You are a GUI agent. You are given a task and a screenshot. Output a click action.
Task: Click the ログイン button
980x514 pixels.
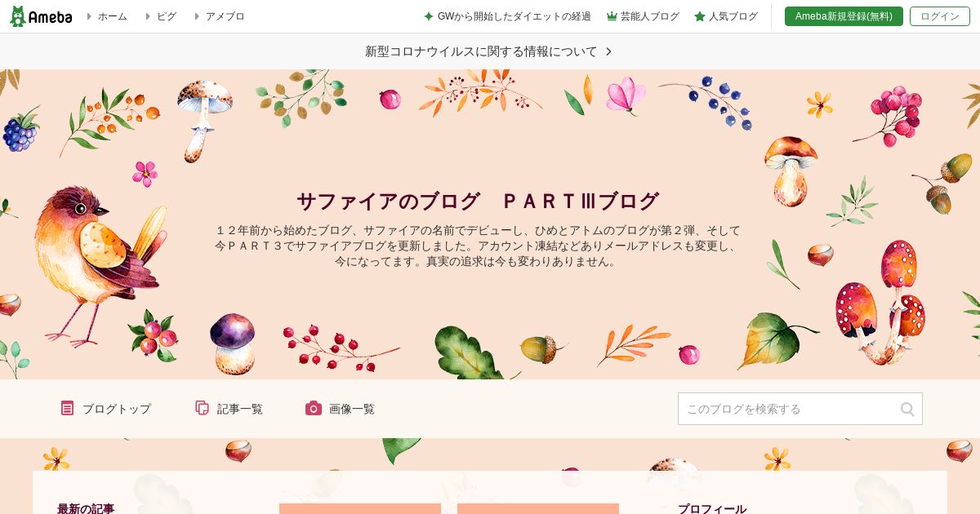(940, 16)
